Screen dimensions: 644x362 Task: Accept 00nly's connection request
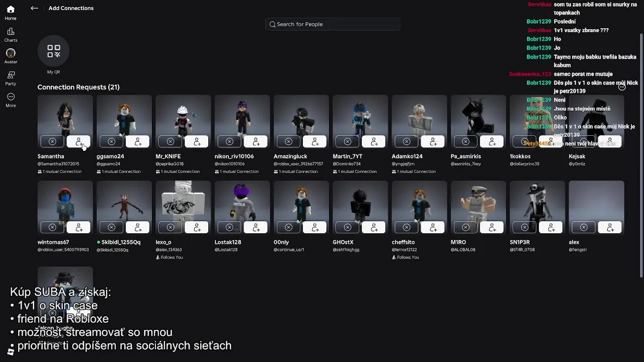pos(315,228)
